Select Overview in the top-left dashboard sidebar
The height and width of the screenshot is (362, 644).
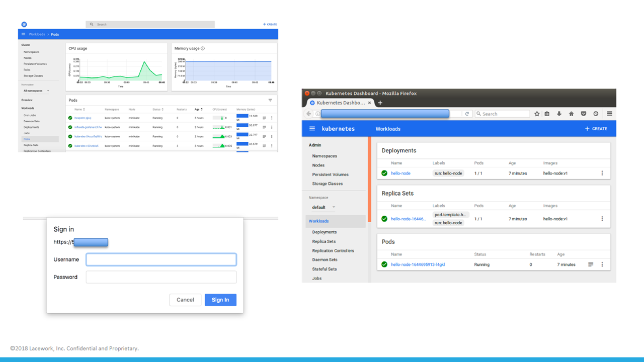[27, 100]
